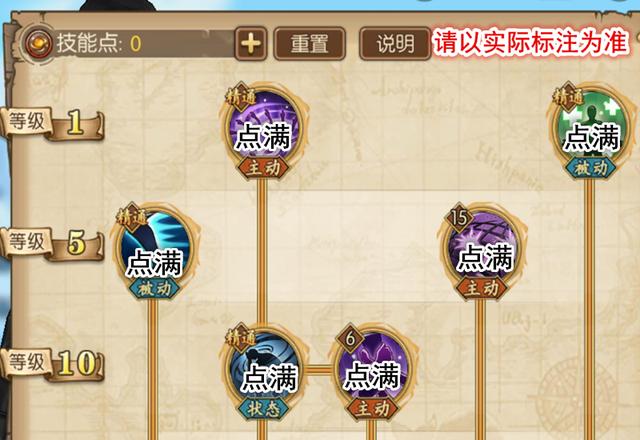Select the purple skill marked 15
The width and height of the screenshot is (640, 440).
[482, 247]
